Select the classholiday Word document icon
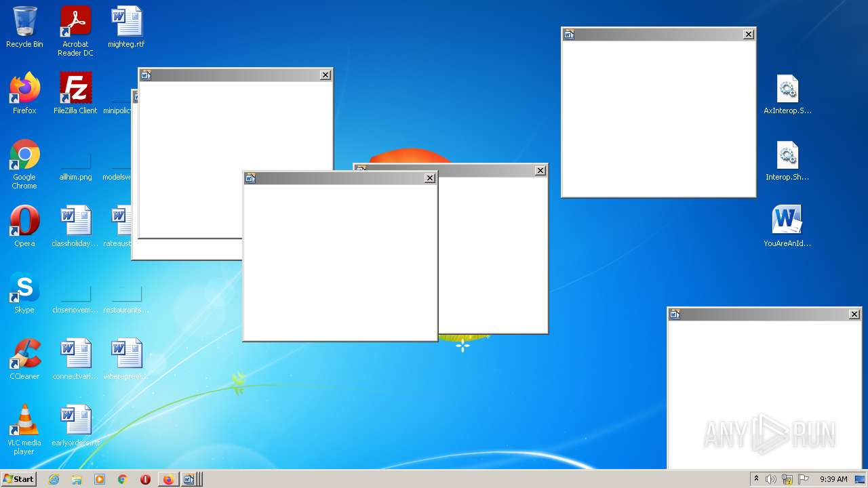The image size is (868, 488). 75,226
